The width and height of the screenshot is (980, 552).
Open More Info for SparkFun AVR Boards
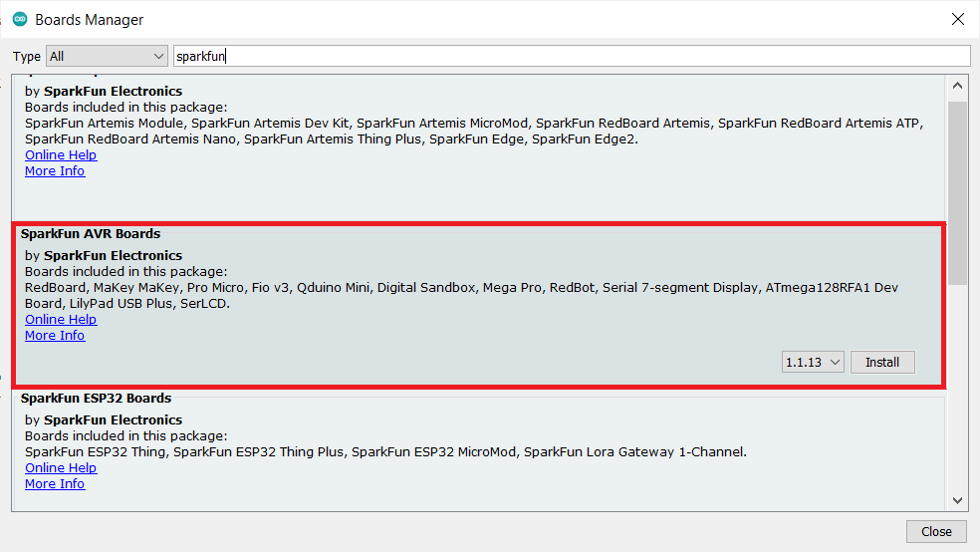tap(55, 336)
